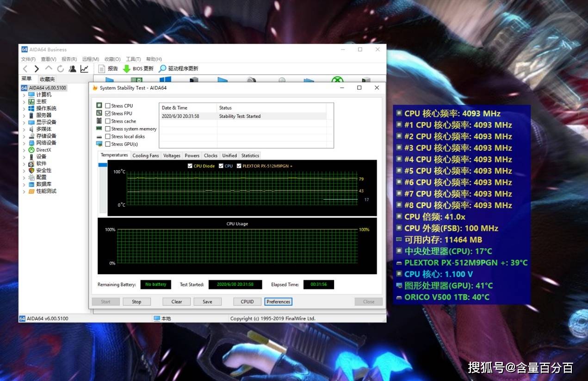This screenshot has height=381, width=588.
Task: Select the 数据库 database icon in tree
Action: point(31,184)
